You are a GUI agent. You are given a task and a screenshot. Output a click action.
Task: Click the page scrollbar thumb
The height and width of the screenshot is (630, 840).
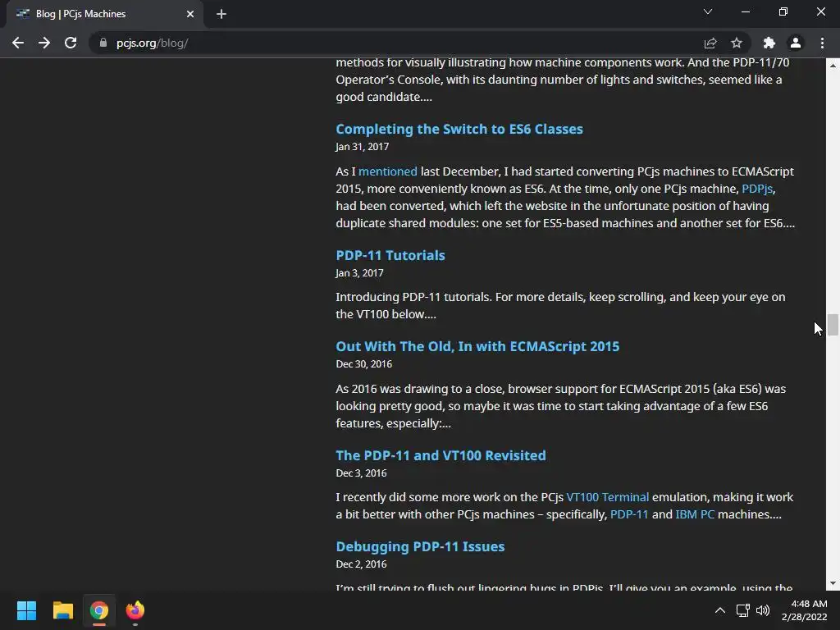[x=833, y=325]
